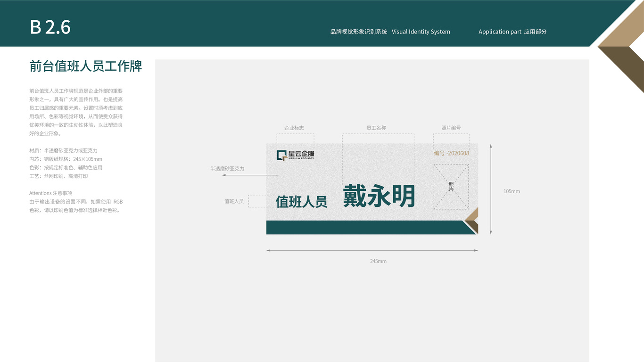Click the line 色彩：按规定标准色、辅助色应用
644x362 pixels.
(x=66, y=167)
